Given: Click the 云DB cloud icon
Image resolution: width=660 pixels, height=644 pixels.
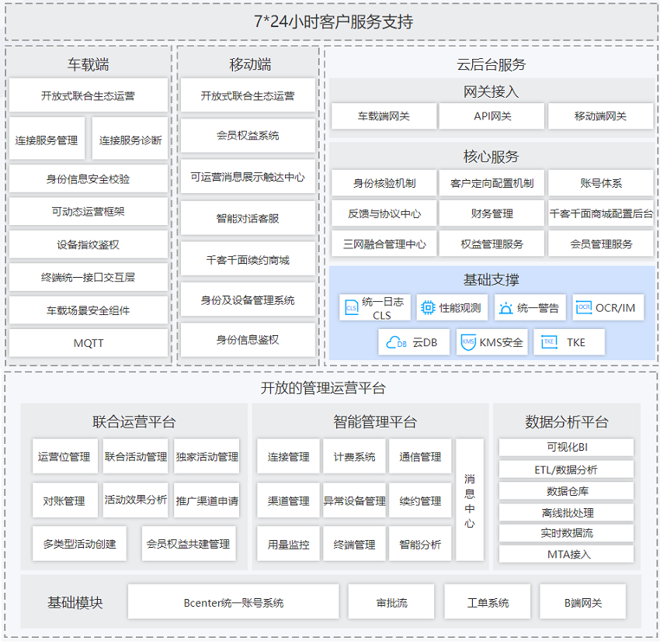Looking at the screenshot, I should [397, 342].
